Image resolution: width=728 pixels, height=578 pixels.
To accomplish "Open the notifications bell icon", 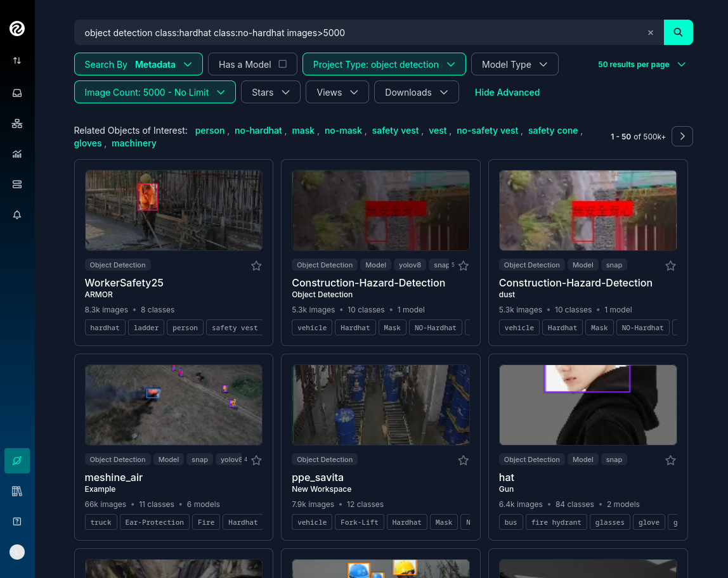I will pos(17,215).
